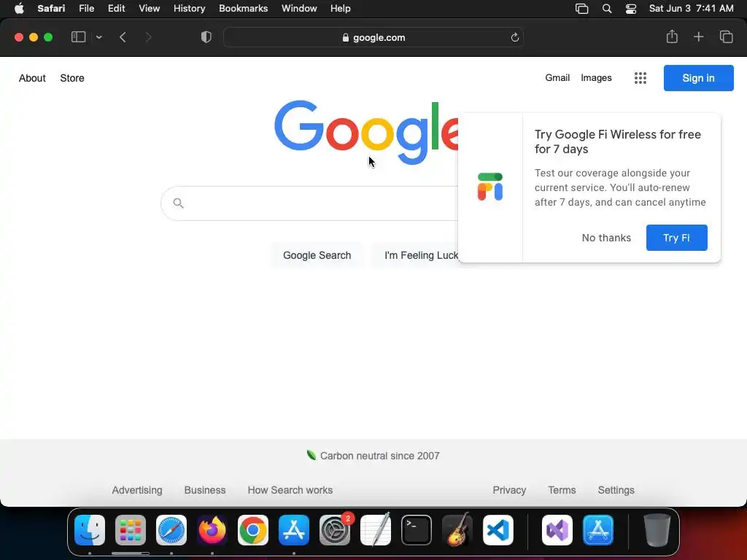Toggle the Safari sidebar button
747x560 pixels.
point(78,37)
